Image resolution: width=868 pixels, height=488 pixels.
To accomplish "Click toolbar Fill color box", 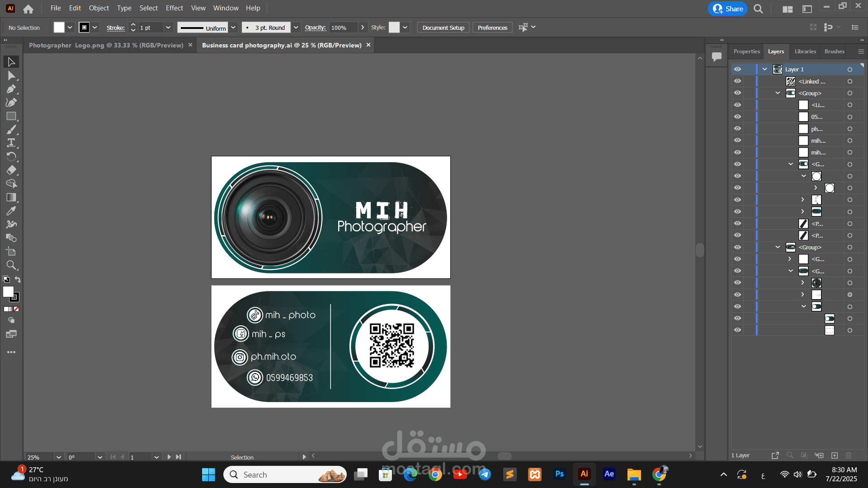I will tap(8, 292).
